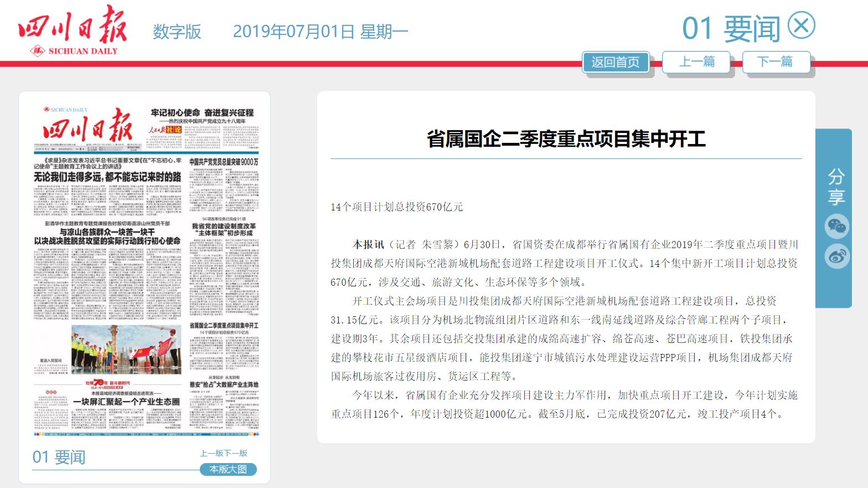Open previous page with 上一版 link
The width and height of the screenshot is (868, 488).
coord(211,453)
